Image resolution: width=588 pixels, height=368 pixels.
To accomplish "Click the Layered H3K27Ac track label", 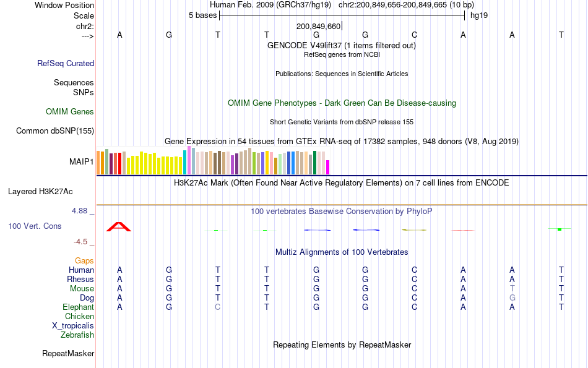I will [x=40, y=192].
